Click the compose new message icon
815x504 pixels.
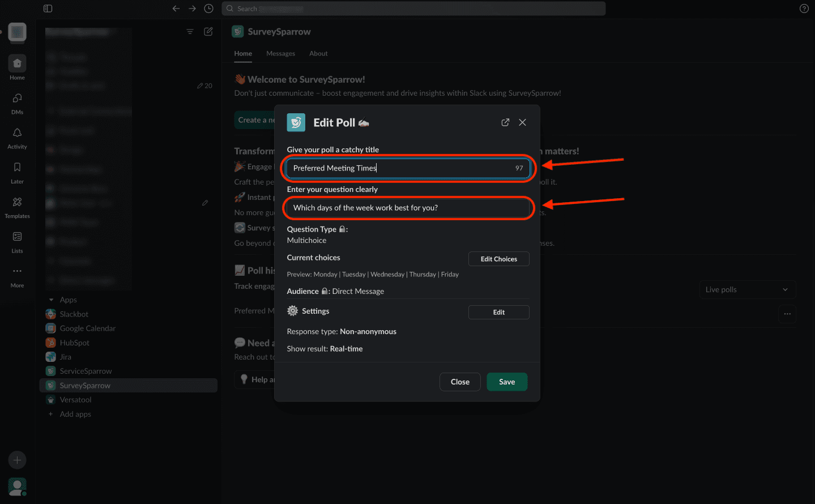click(208, 32)
